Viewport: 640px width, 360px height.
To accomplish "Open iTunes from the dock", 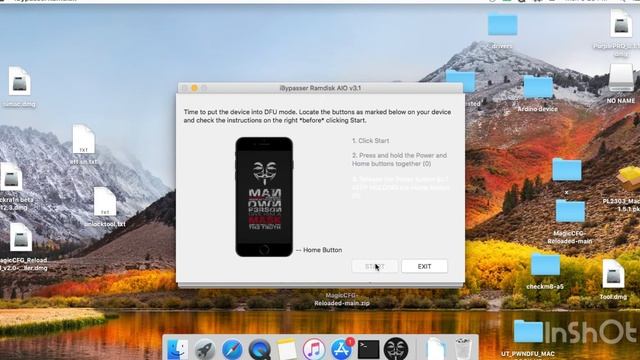I will [x=314, y=349].
